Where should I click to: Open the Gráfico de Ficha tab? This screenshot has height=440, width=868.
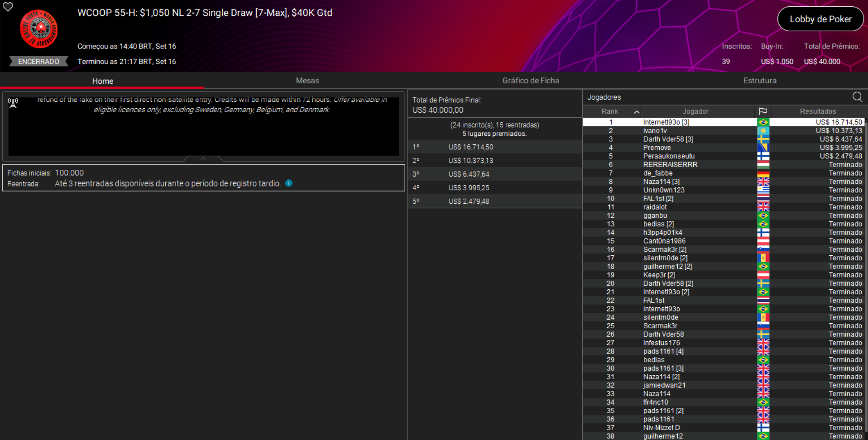pyautogui.click(x=531, y=81)
